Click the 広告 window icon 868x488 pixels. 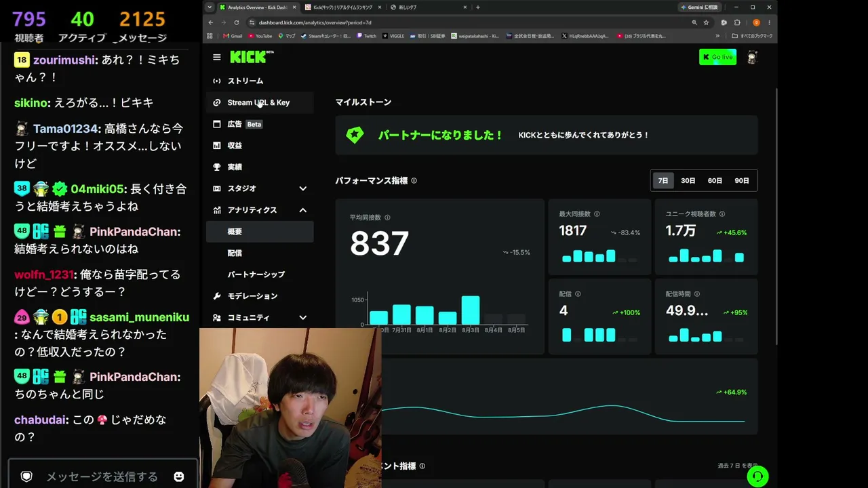click(x=217, y=124)
